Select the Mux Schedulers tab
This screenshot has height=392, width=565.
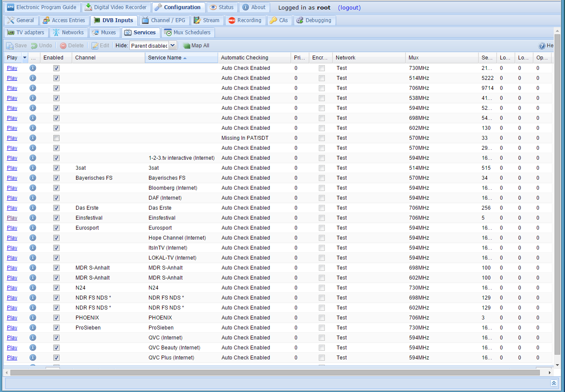click(188, 33)
